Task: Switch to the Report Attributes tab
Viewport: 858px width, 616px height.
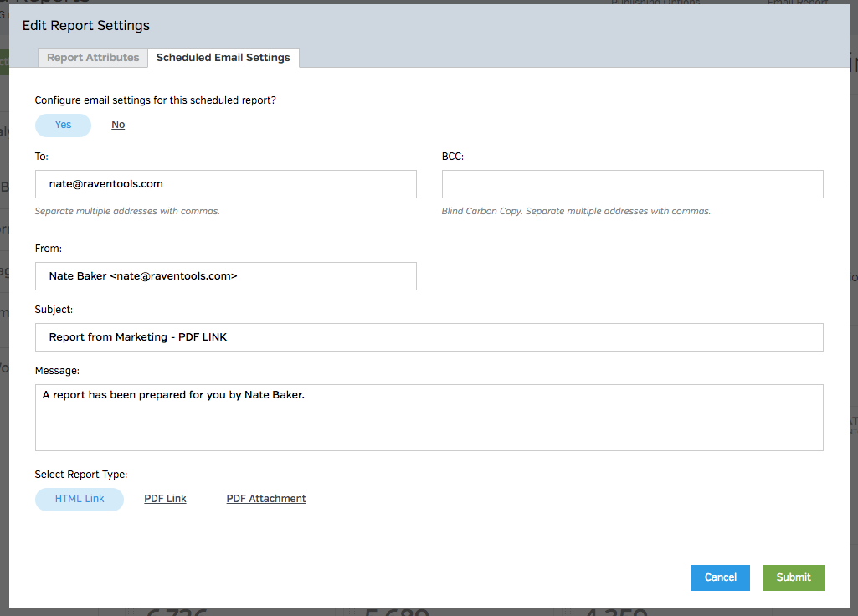Action: click(x=93, y=58)
